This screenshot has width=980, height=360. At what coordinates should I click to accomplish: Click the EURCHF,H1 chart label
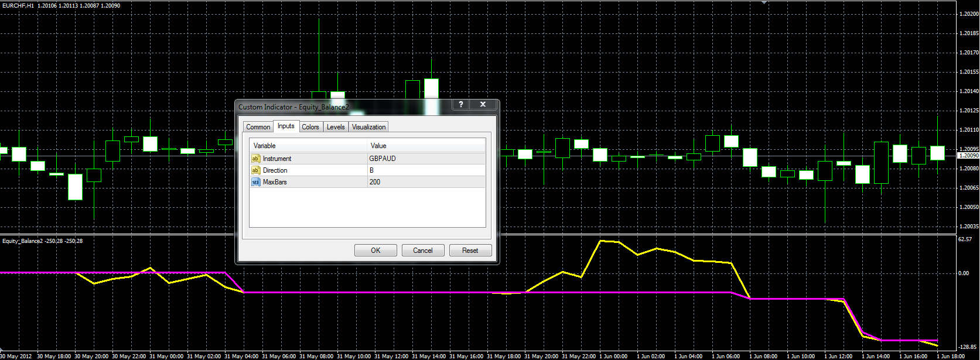click(18, 5)
